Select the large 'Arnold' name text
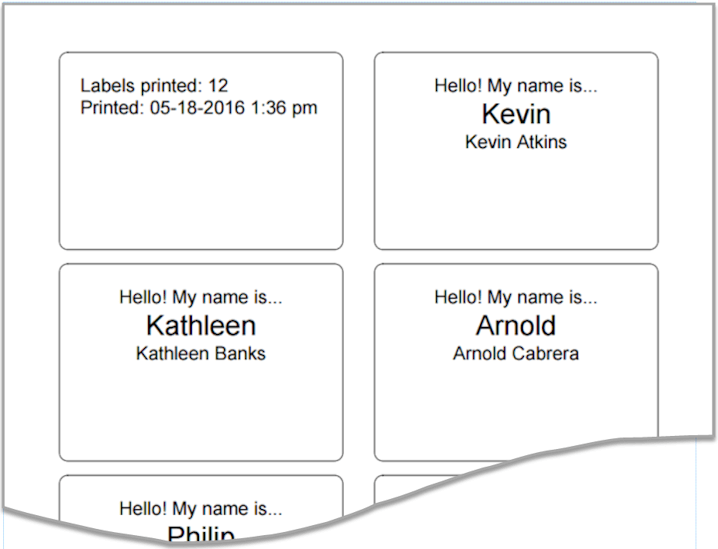 (x=515, y=325)
